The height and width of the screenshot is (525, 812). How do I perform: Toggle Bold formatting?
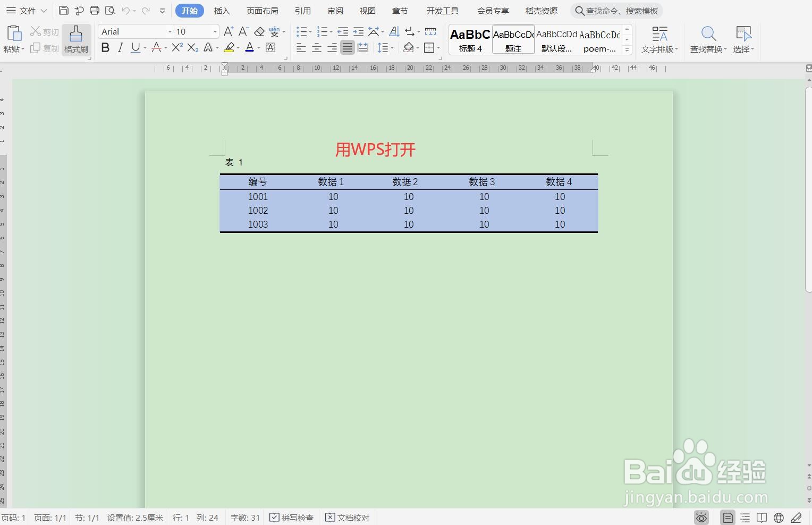105,48
